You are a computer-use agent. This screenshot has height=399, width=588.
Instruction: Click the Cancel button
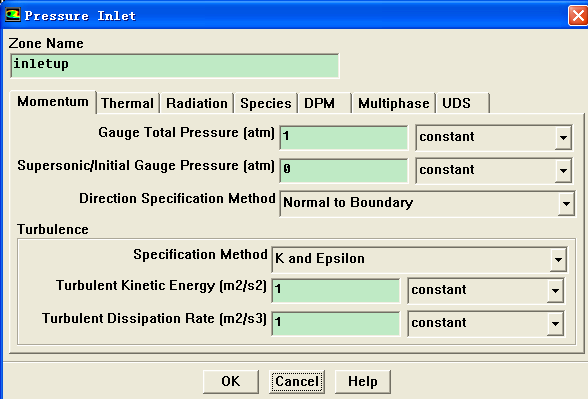tap(297, 381)
